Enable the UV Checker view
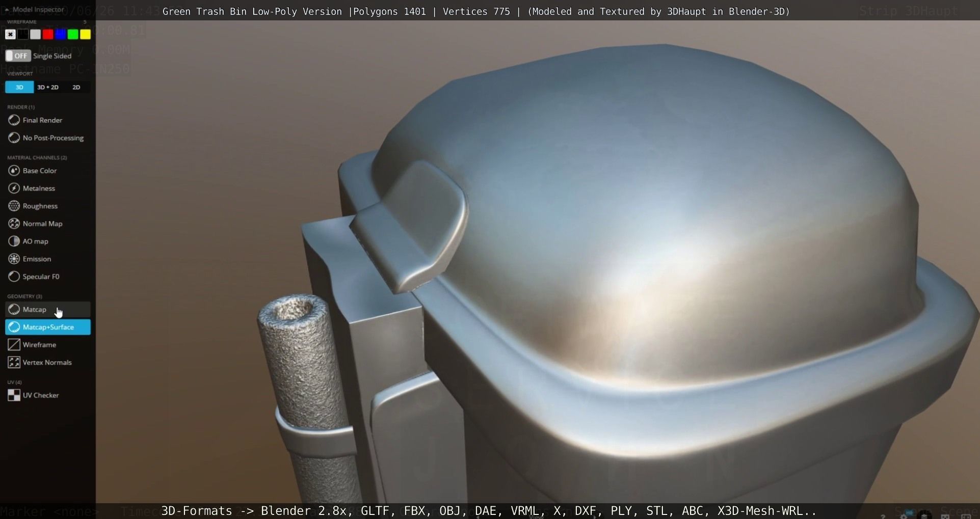 48,395
